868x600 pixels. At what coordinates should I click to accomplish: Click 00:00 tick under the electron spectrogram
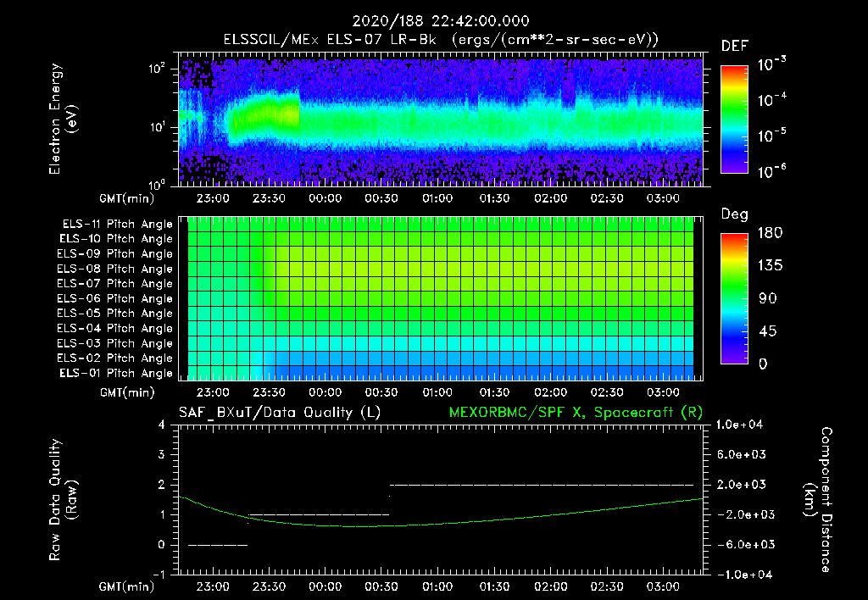point(325,199)
